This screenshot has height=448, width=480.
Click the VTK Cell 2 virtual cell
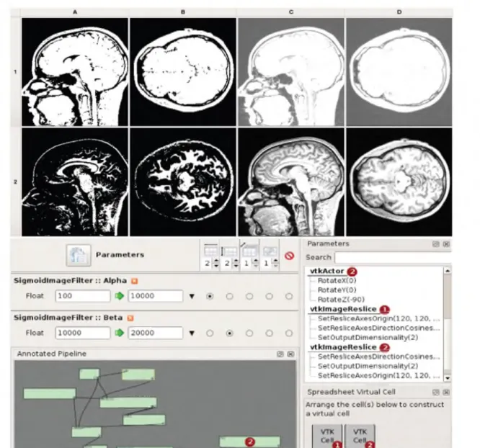[x=360, y=436]
